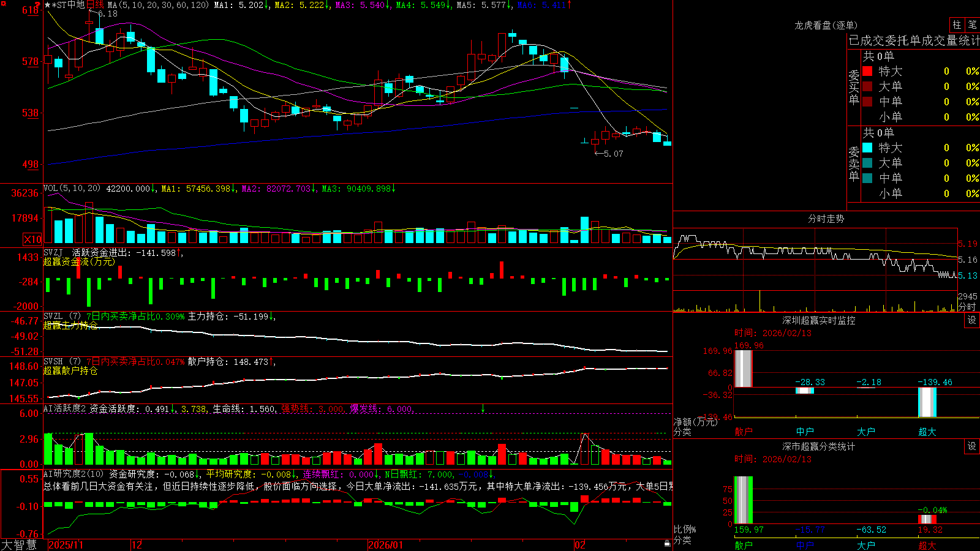The image size is (980, 551).
Task: Click the 超大 category label under 深市超赢分类统计
Action: (927, 545)
